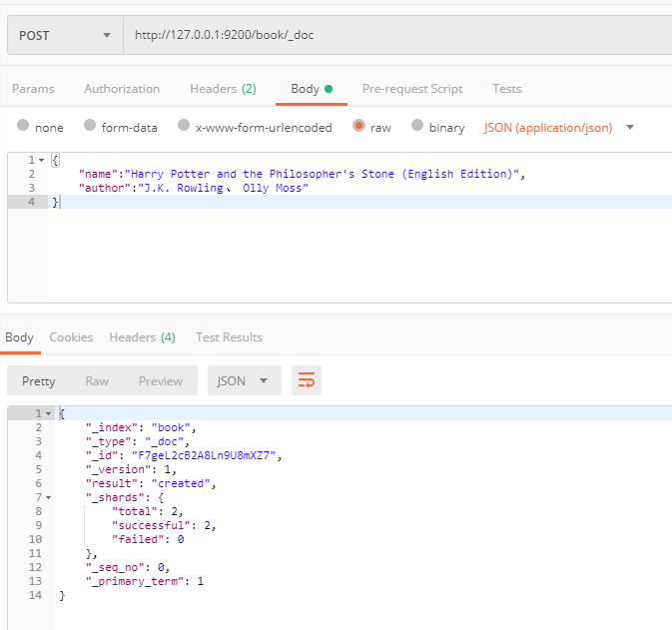Select x-www-form-urlencoded body type
The width and height of the screenshot is (672, 630).
[x=184, y=125]
